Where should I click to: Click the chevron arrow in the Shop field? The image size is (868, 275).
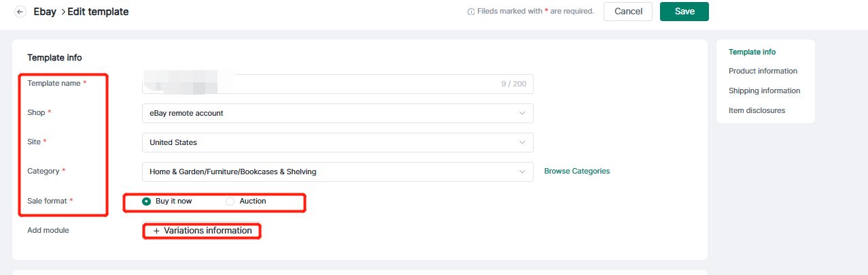click(x=522, y=113)
